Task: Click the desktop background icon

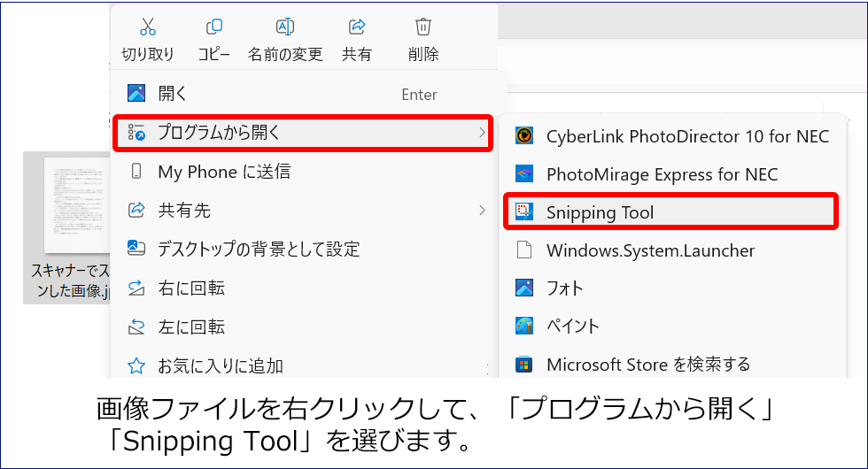Action: 136,248
